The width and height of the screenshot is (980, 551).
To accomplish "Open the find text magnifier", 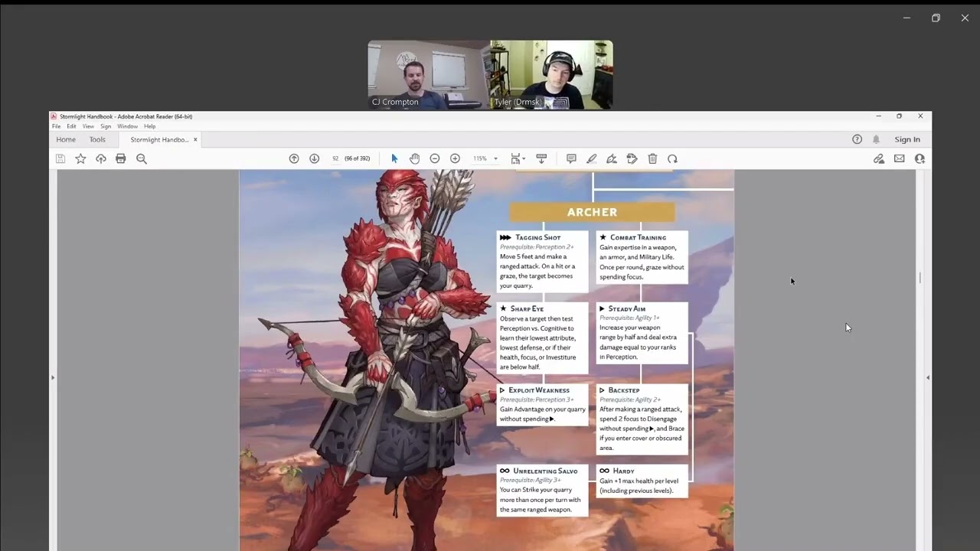I will [x=142, y=158].
